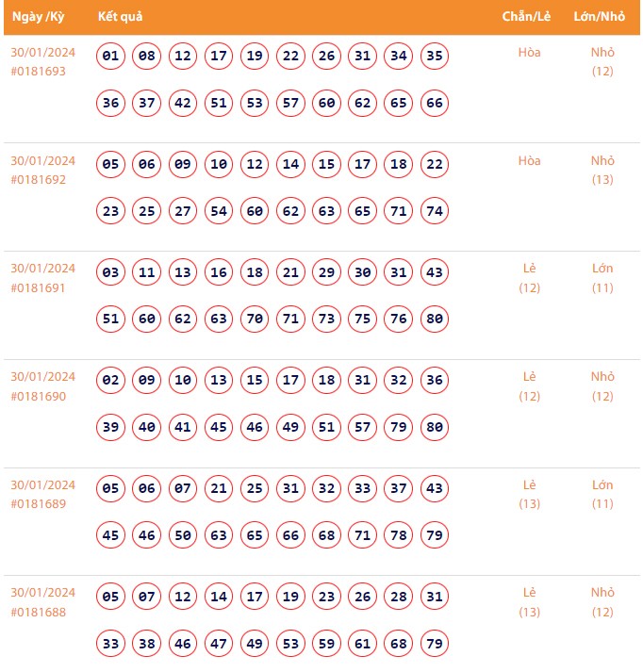Pick ball 33 in draw #0181688

point(111,644)
